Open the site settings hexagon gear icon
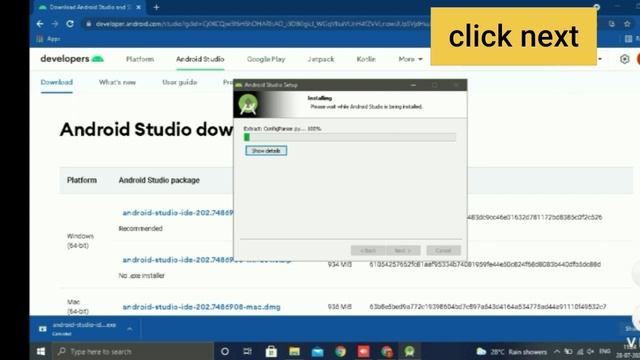 [x=624, y=59]
